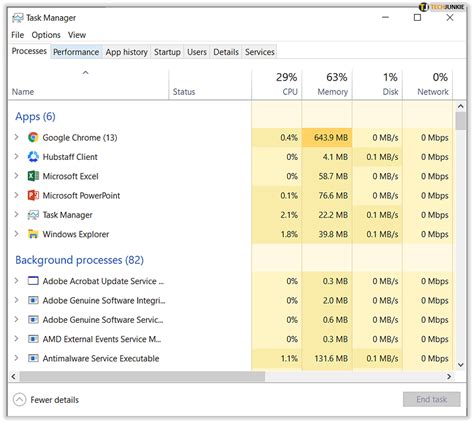The image size is (474, 423).
Task: Click the Microsoft Excel icon
Action: point(33,176)
